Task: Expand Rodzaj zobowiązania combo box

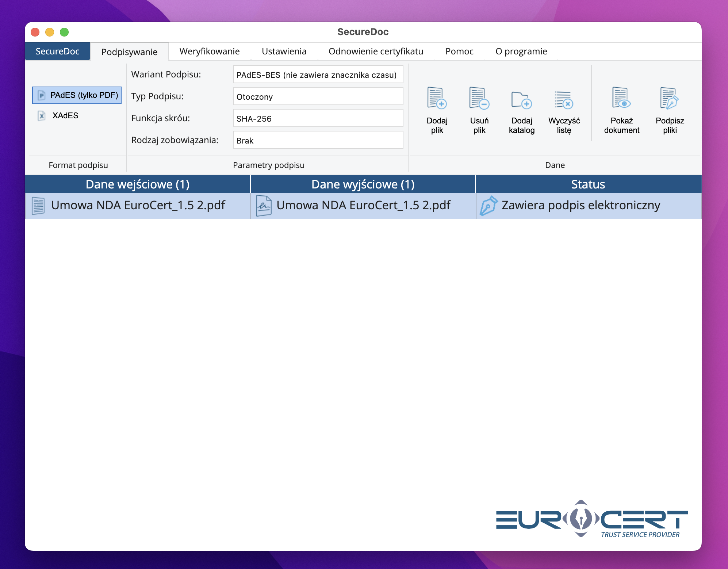Action: tap(318, 141)
